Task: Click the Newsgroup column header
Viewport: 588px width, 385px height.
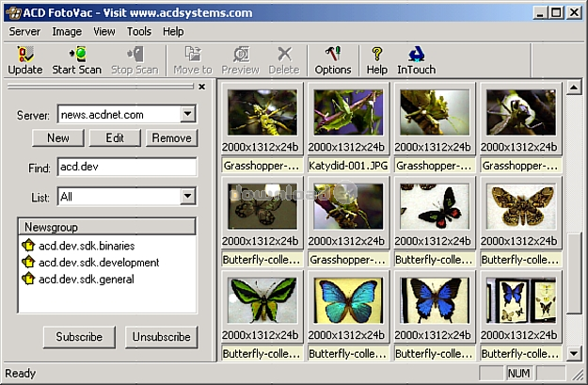Action: (107, 227)
